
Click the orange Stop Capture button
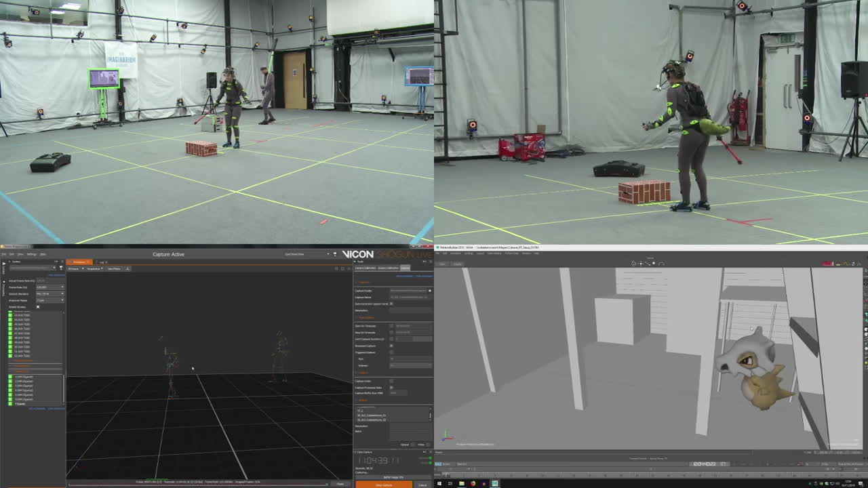384,485
